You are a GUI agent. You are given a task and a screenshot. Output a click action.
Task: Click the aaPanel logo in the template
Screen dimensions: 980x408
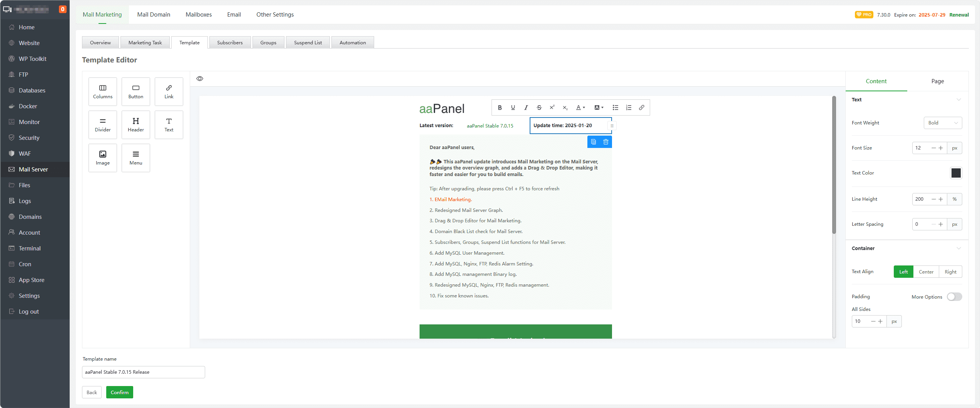point(442,109)
